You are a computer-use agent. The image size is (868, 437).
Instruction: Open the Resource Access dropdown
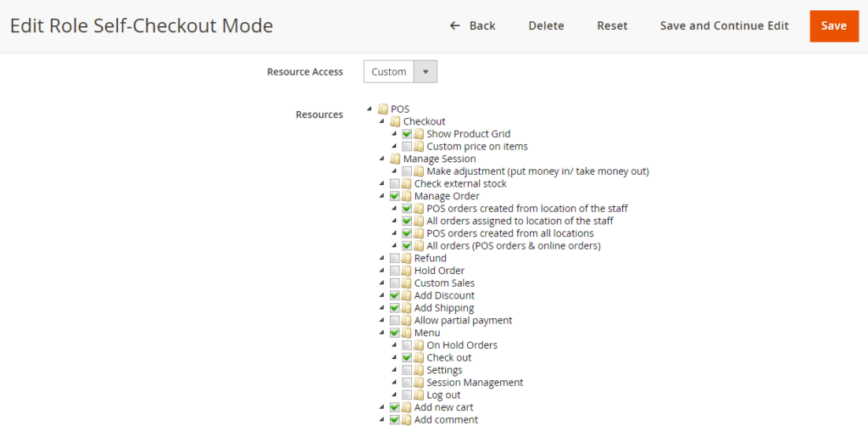coord(400,72)
